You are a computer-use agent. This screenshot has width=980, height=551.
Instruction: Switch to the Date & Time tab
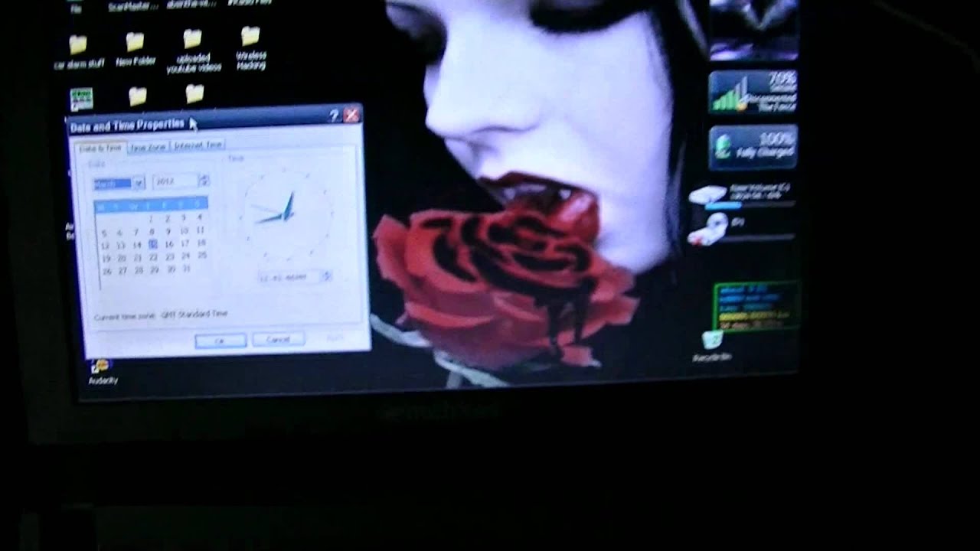[x=101, y=148]
